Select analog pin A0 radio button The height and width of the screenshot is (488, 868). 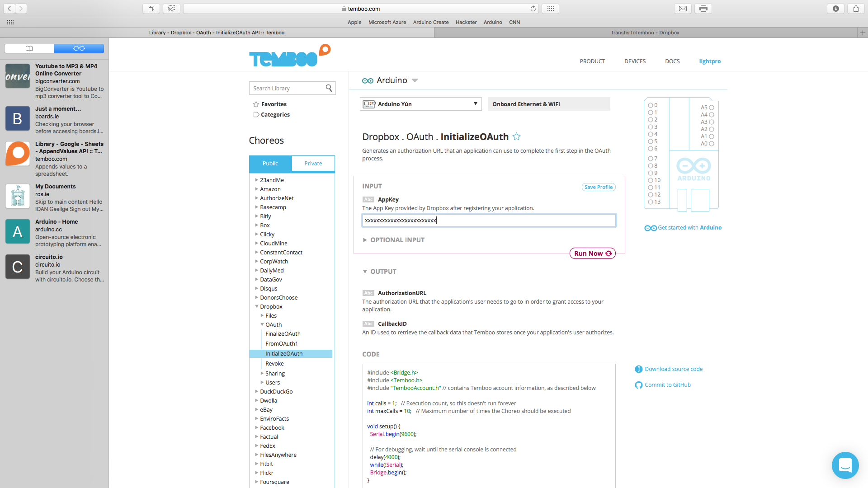point(712,144)
